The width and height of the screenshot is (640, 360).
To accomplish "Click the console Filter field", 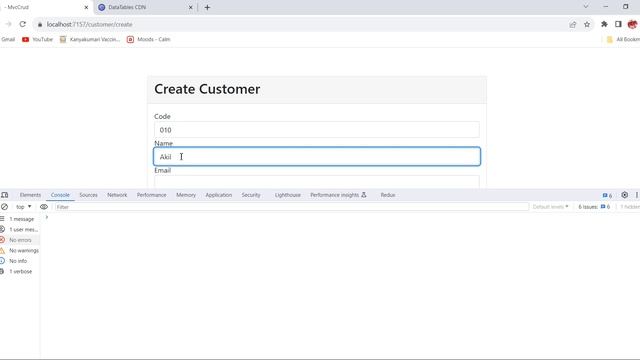I will 292,207.
